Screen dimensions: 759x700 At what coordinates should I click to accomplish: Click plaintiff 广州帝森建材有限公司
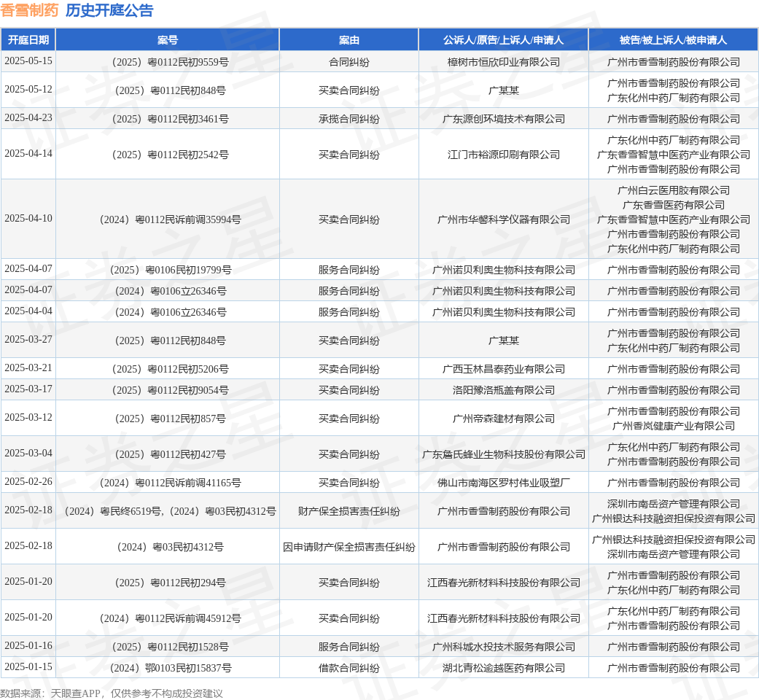pyautogui.click(x=503, y=419)
